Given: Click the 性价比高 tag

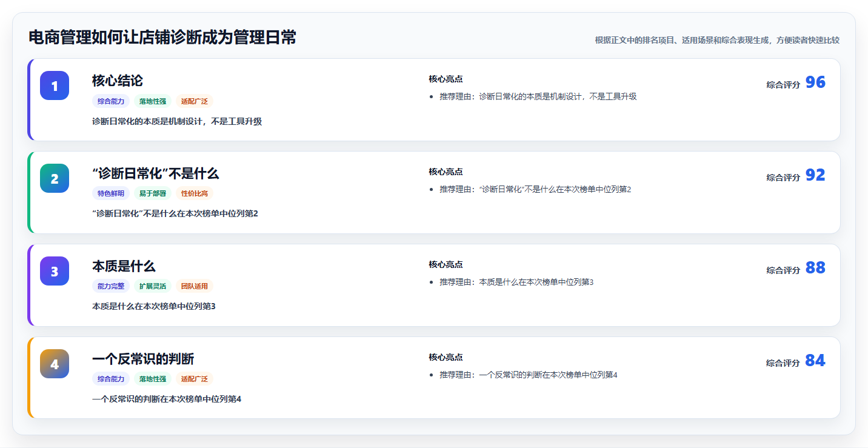Looking at the screenshot, I should click(195, 193).
